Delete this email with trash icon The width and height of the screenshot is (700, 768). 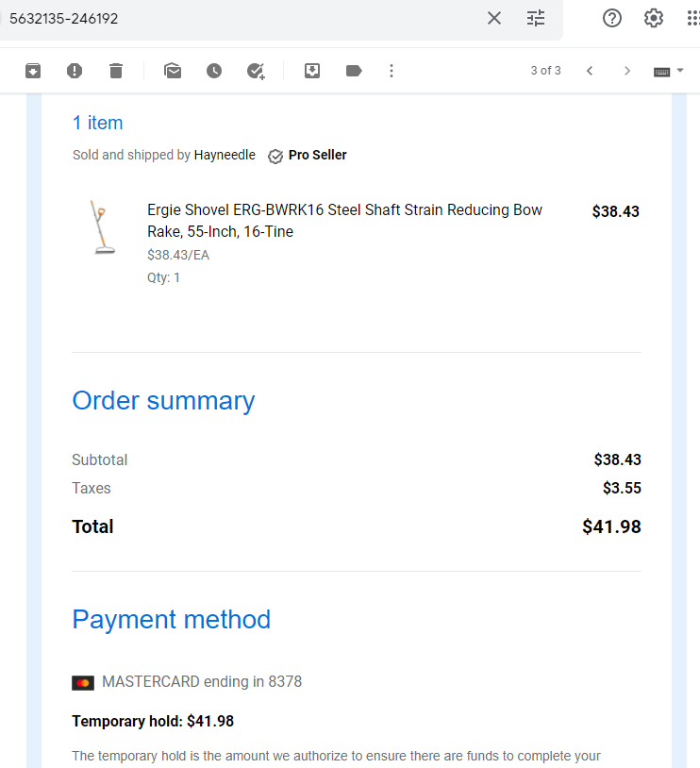click(116, 71)
